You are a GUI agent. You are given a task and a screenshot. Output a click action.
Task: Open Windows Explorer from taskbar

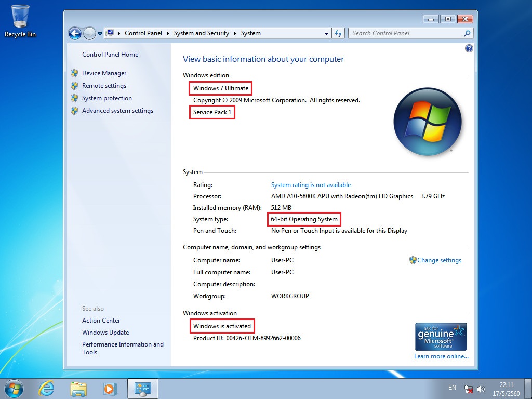[x=78, y=389]
